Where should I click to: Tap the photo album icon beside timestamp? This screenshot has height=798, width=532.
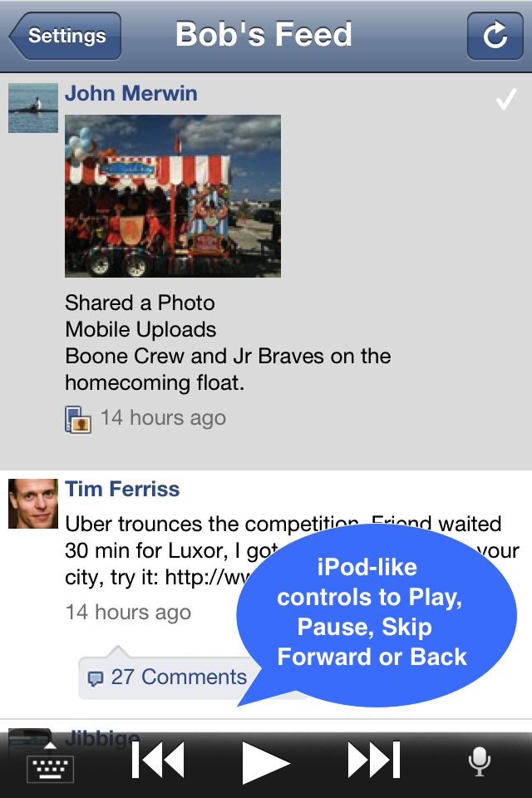(x=78, y=419)
